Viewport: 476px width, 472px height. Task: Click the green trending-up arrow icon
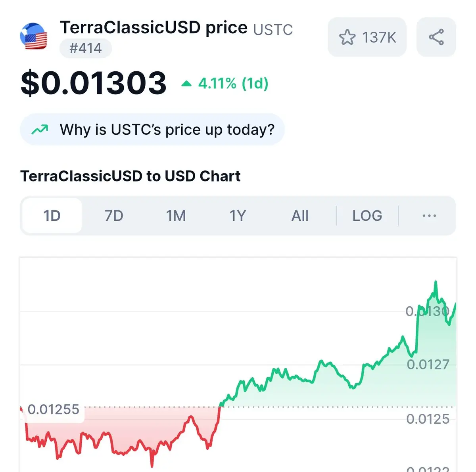click(x=40, y=130)
